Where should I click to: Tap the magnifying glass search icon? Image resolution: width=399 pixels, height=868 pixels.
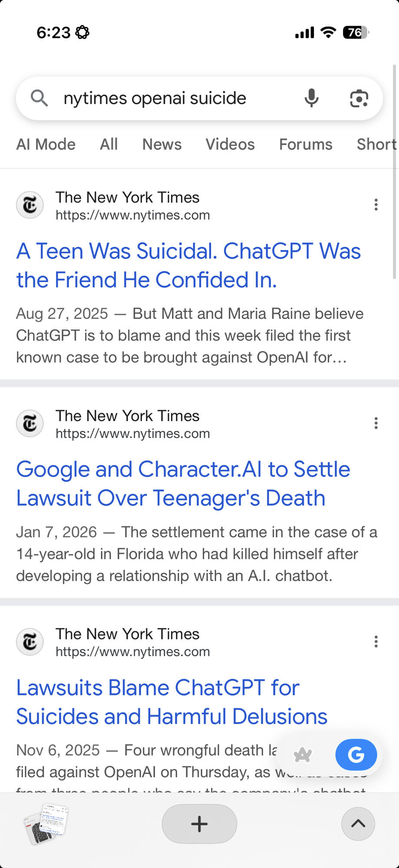coord(39,99)
